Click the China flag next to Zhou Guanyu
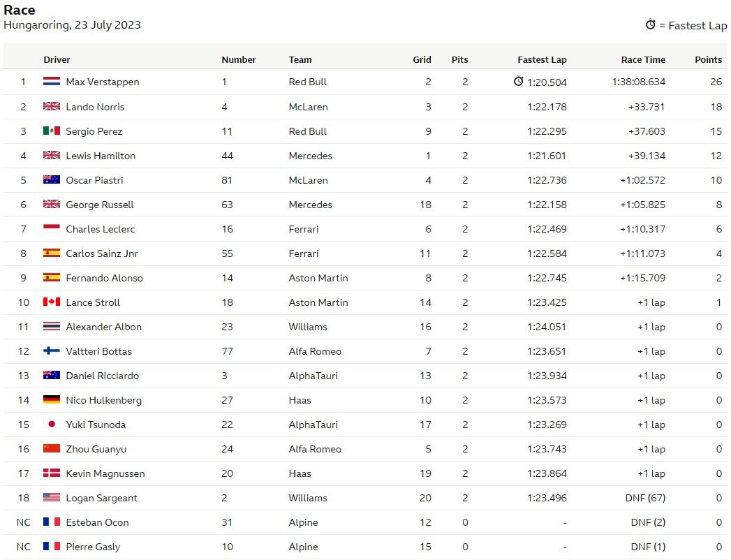 (52, 449)
